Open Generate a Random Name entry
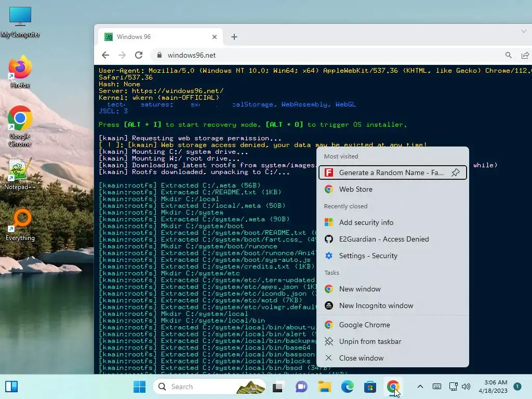This screenshot has width=532, height=399. [393, 172]
